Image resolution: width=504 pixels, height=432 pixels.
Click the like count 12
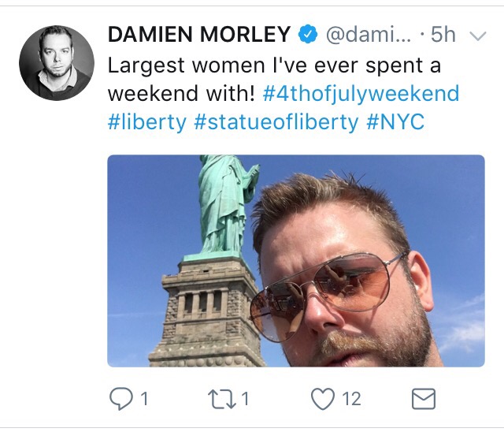351,399
